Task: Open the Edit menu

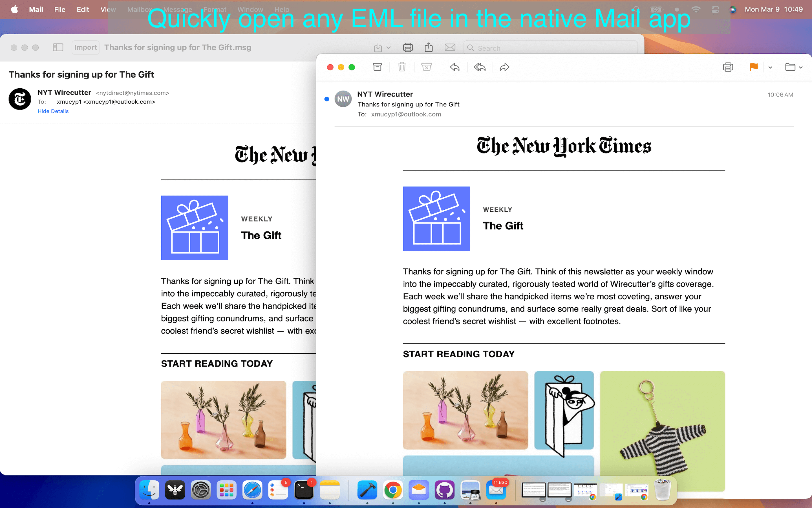Action: tap(83, 9)
